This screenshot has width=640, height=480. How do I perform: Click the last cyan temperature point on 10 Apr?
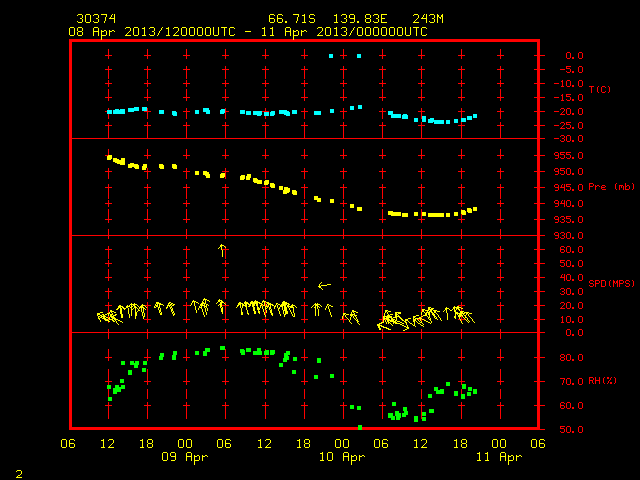click(x=475, y=116)
